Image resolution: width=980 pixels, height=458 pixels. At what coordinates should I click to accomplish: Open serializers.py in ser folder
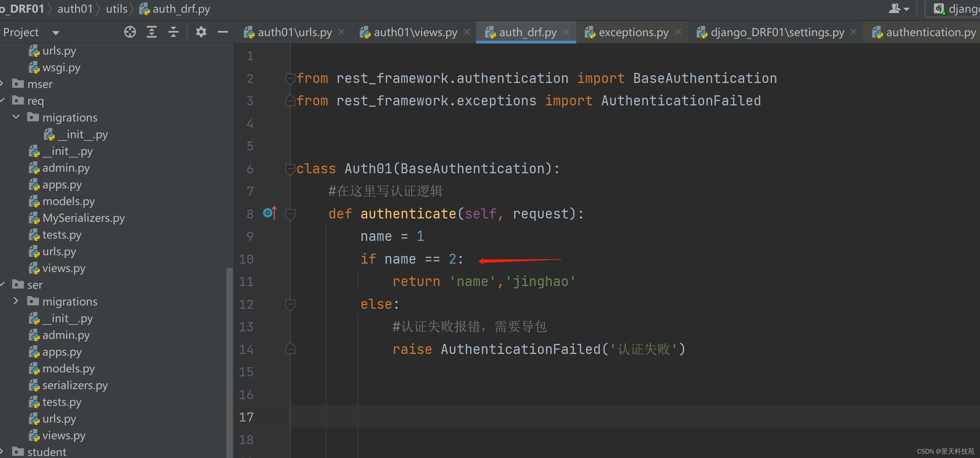75,385
